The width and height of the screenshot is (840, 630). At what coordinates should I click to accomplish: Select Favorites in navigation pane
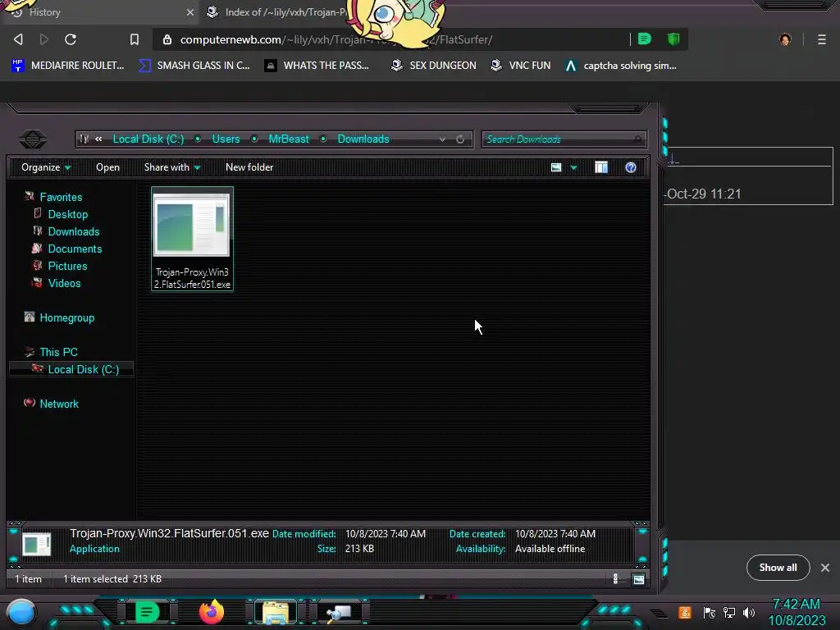[x=61, y=197]
